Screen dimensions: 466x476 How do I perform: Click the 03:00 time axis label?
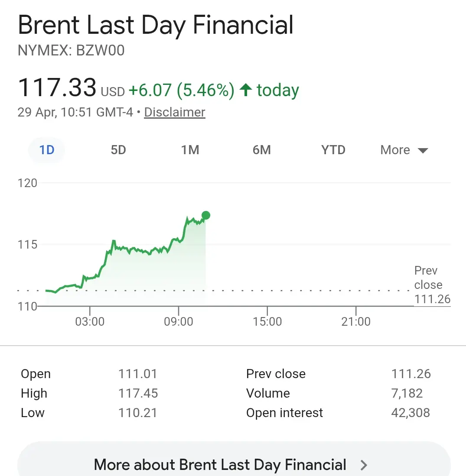90,322
